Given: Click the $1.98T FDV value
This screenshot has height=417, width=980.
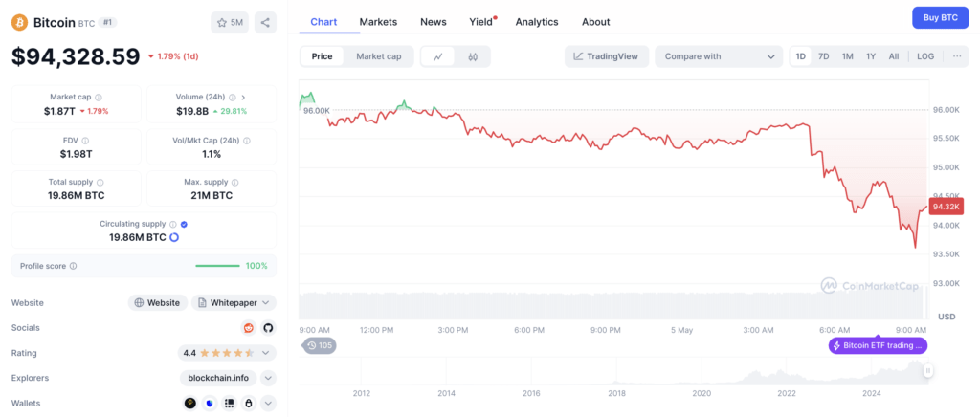Looking at the screenshot, I should 77,154.
